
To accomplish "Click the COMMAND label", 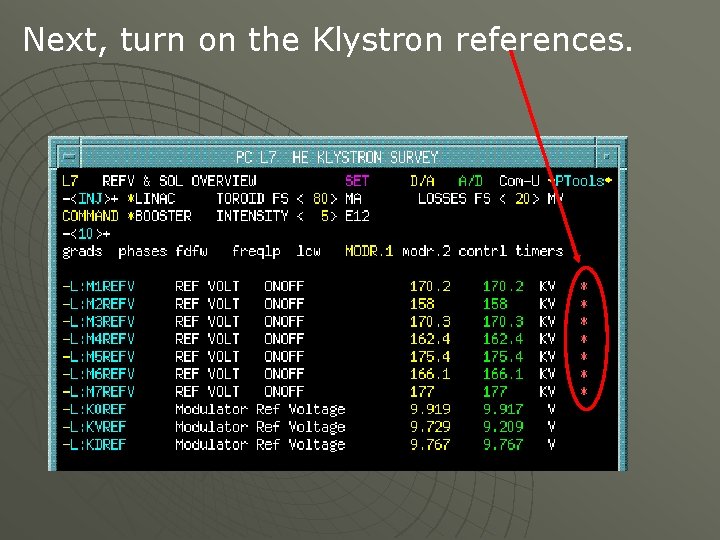I will click(90, 216).
